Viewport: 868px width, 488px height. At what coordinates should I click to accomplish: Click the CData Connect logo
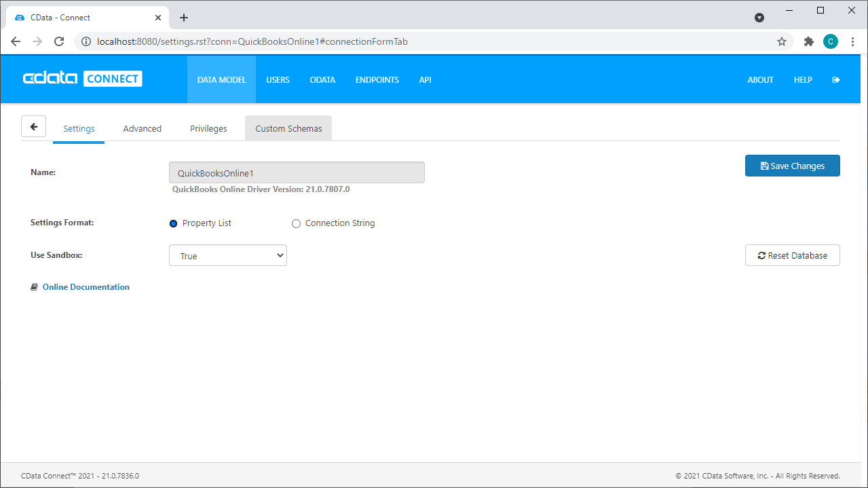click(82, 79)
